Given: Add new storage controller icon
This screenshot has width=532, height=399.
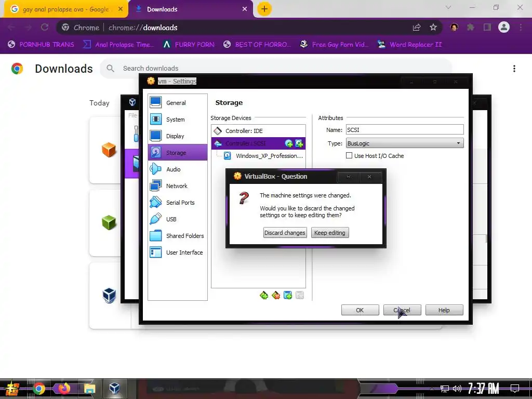Looking at the screenshot, I should 264,296.
